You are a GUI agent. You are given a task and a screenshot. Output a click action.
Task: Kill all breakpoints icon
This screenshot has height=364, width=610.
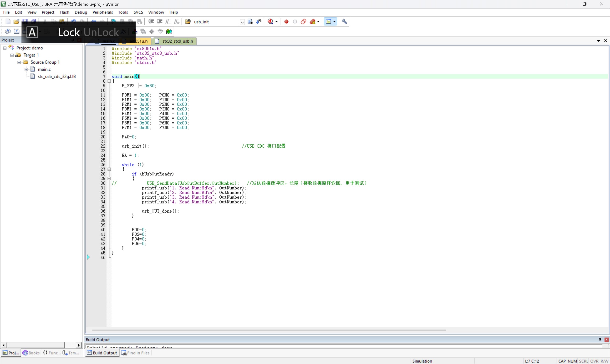pos(312,22)
